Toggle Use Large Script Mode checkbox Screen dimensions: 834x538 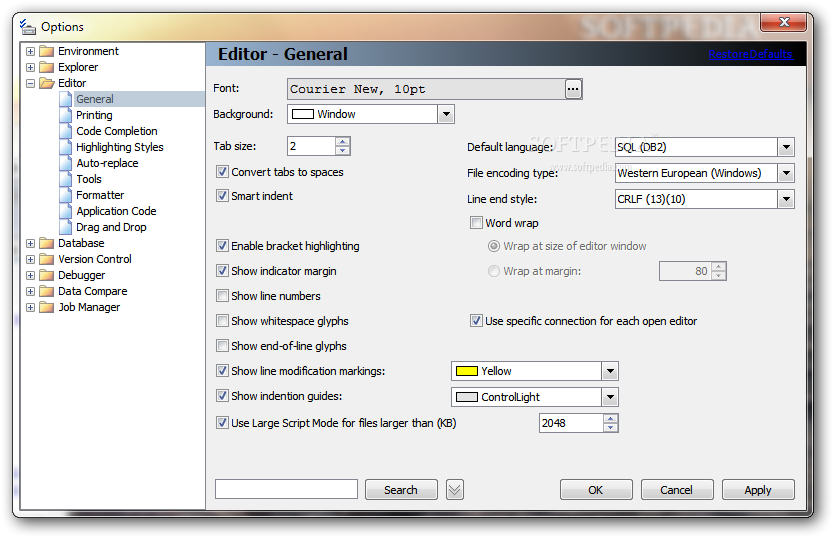[222, 423]
